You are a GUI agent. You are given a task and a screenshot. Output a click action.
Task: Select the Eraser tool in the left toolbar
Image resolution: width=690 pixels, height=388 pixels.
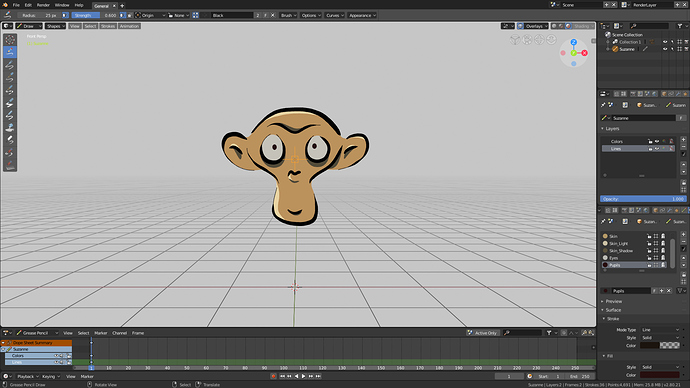10,140
